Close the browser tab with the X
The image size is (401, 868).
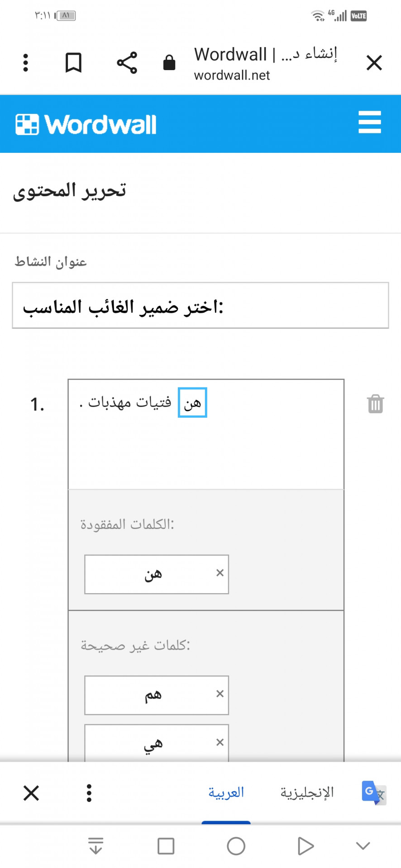[x=374, y=62]
